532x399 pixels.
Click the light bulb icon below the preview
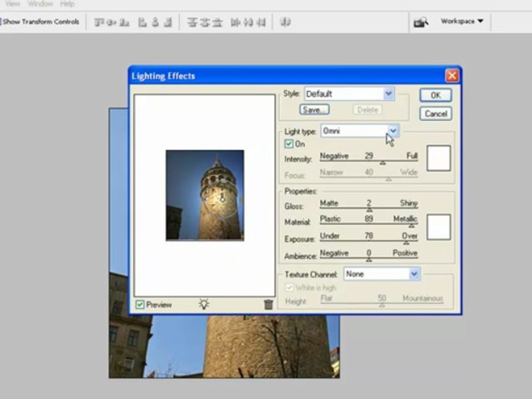[x=204, y=304]
